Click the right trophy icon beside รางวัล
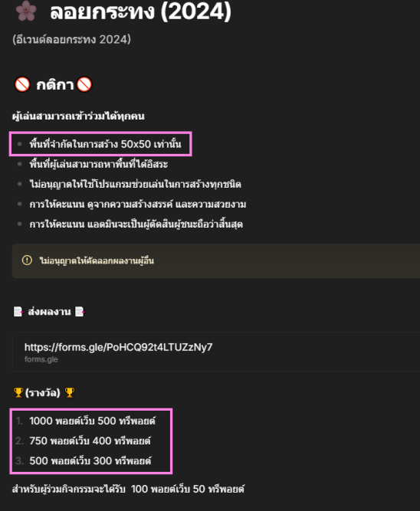The width and height of the screenshot is (420, 511). 70,393
